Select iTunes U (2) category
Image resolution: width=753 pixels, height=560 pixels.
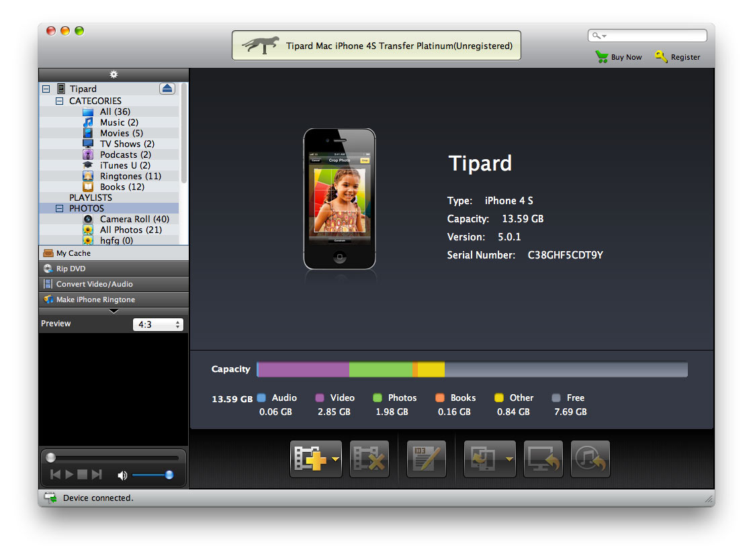click(x=125, y=165)
